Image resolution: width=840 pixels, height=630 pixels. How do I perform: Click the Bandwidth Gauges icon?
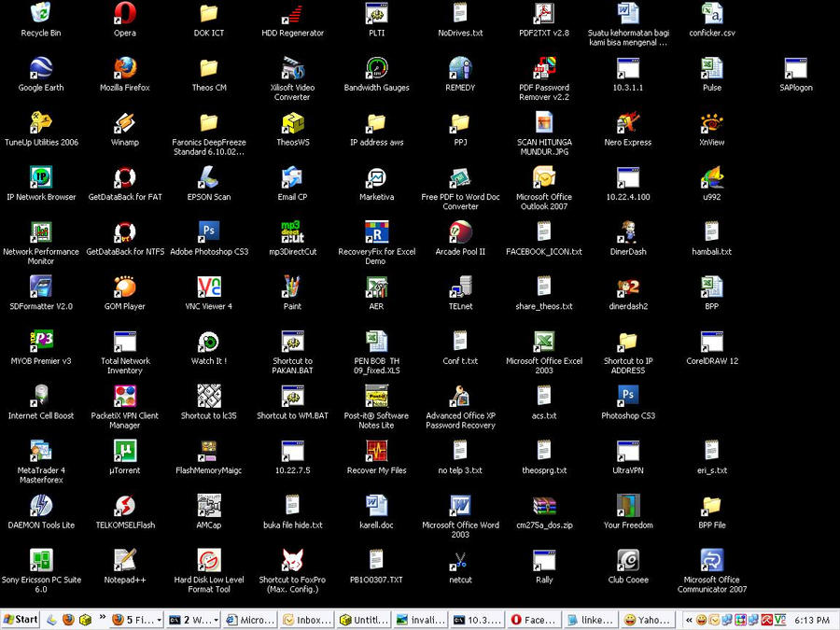tap(377, 68)
